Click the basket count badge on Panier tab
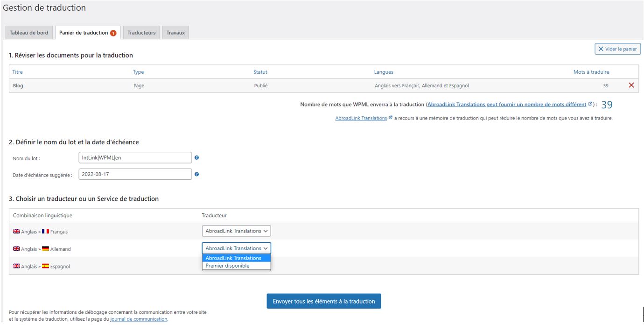 (113, 33)
